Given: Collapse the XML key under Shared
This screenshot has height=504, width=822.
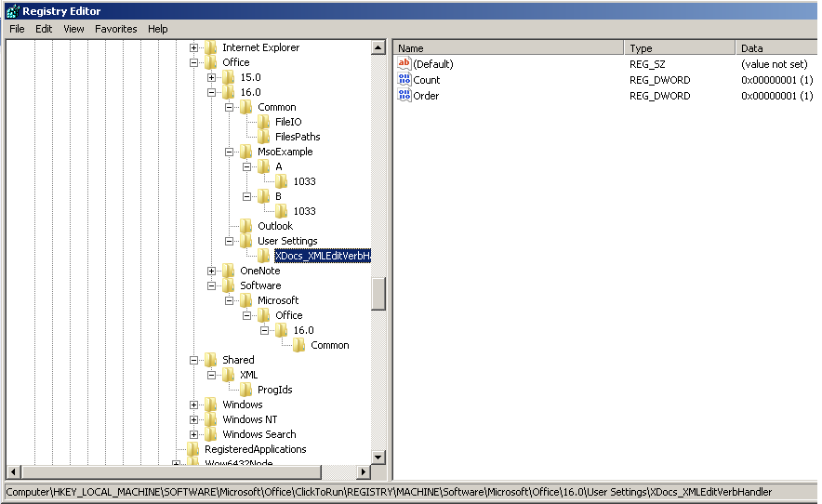Looking at the screenshot, I should point(211,376).
